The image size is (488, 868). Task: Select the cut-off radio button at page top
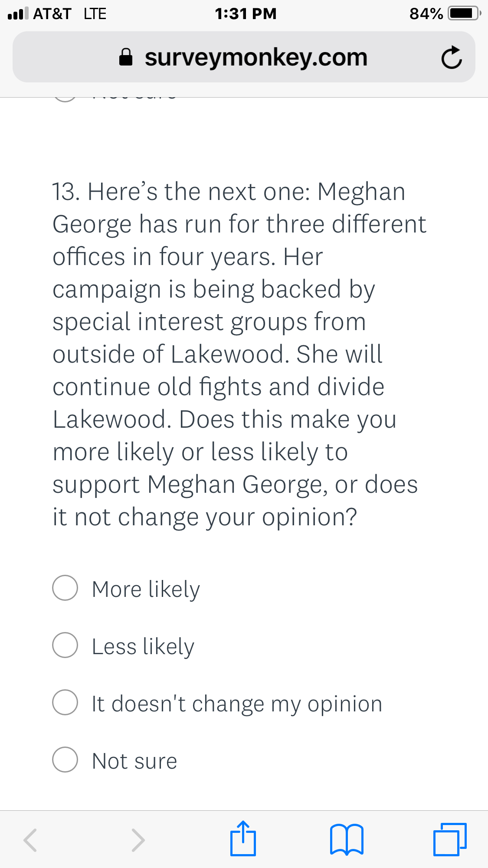[x=65, y=99]
